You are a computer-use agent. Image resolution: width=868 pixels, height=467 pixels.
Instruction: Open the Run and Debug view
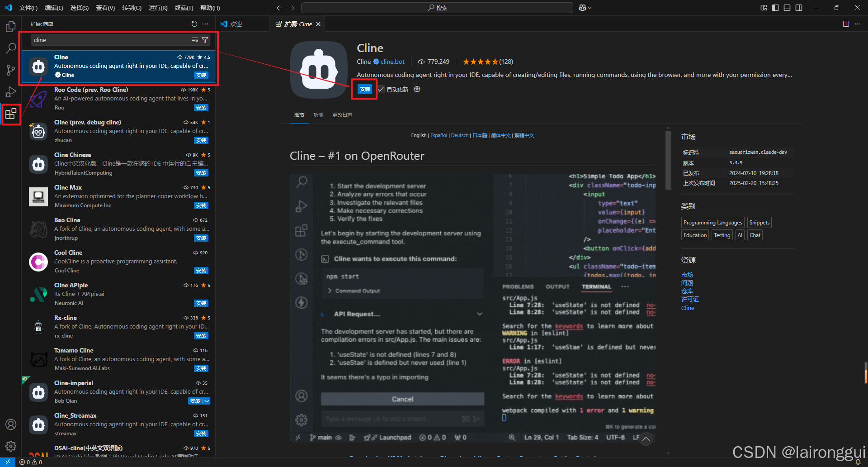pyautogui.click(x=11, y=92)
